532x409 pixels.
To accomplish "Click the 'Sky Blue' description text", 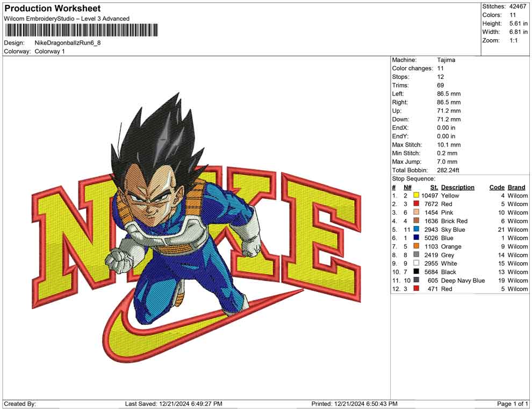I will pyautogui.click(x=452, y=229).
